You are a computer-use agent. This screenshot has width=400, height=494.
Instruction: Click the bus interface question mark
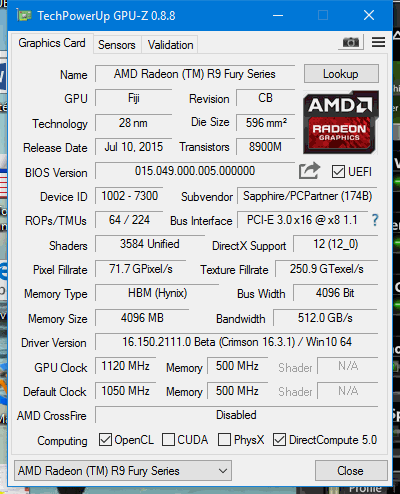[375, 220]
